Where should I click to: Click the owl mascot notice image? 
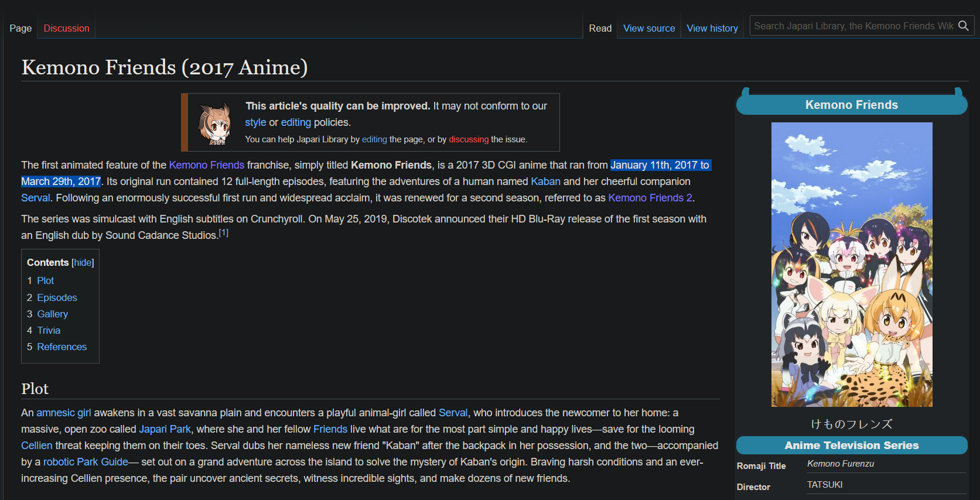pos(214,123)
